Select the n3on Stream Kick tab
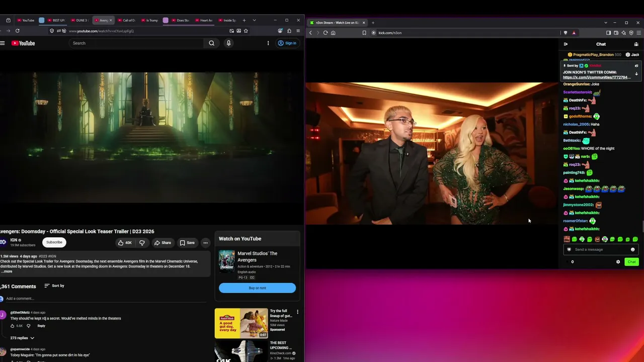Screen dimensions: 644x362 tap(338, 23)
